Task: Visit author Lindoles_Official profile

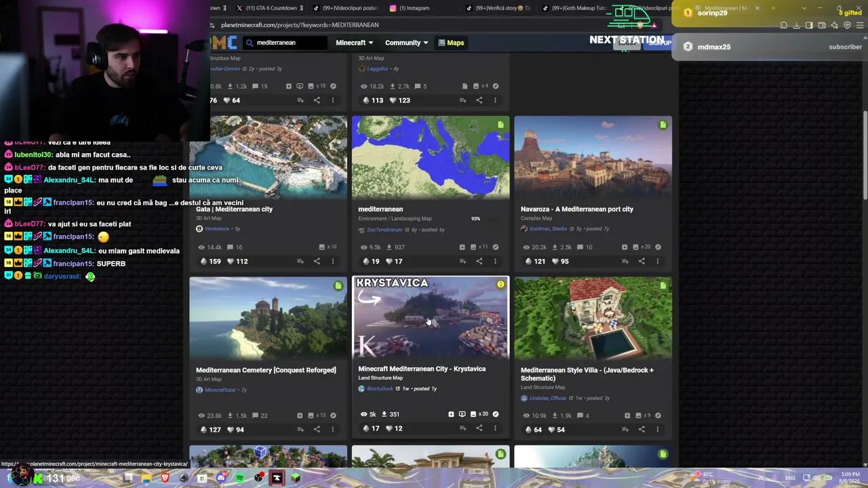Action: (x=547, y=398)
